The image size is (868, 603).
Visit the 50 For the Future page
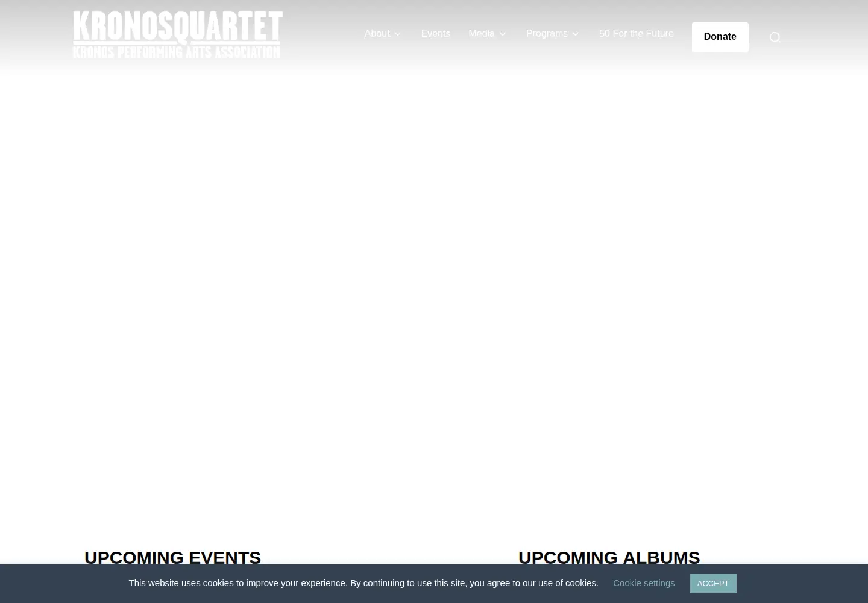pyautogui.click(x=636, y=34)
